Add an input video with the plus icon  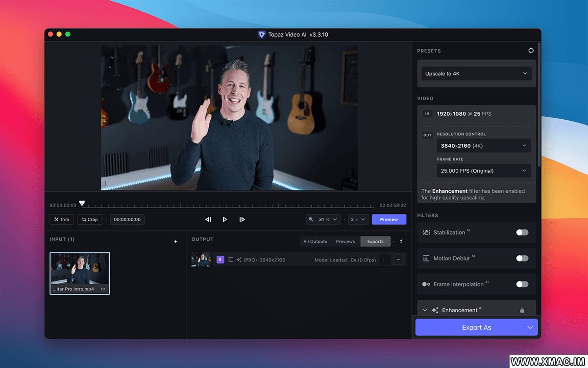coord(176,241)
